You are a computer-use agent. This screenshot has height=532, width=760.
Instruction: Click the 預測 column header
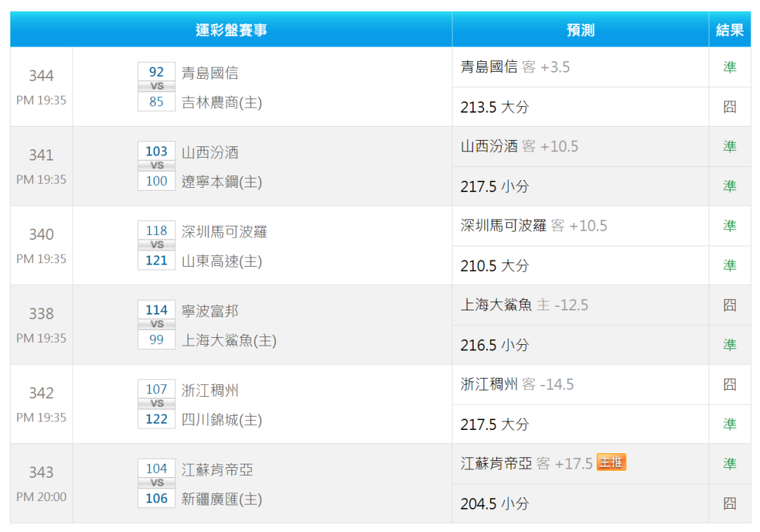point(581,30)
